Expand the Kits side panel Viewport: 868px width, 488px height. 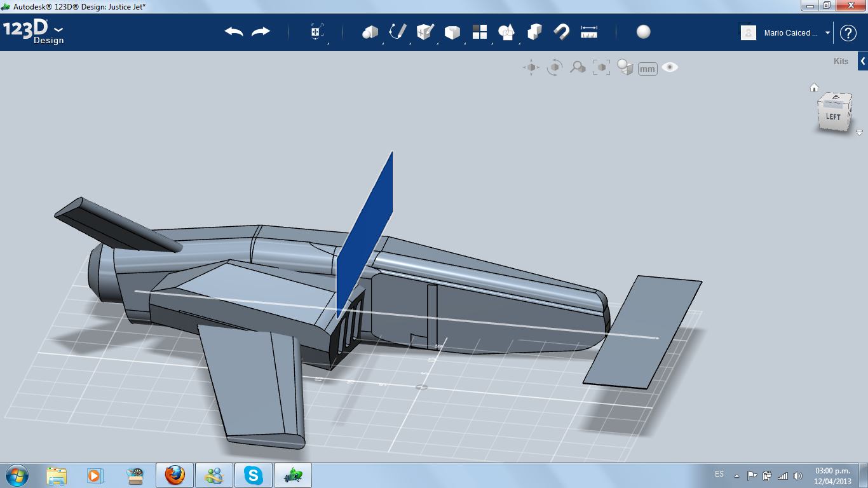click(863, 62)
